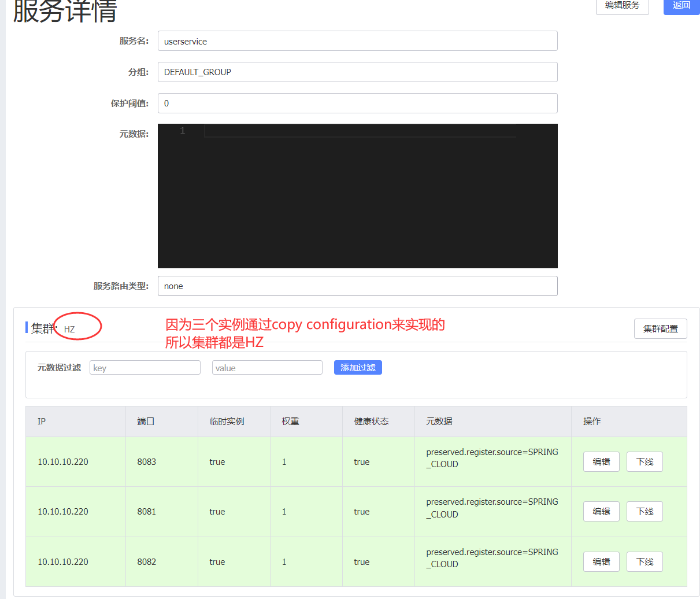The width and height of the screenshot is (700, 599).
Task: Focus the metadata filter value input
Action: click(x=267, y=368)
